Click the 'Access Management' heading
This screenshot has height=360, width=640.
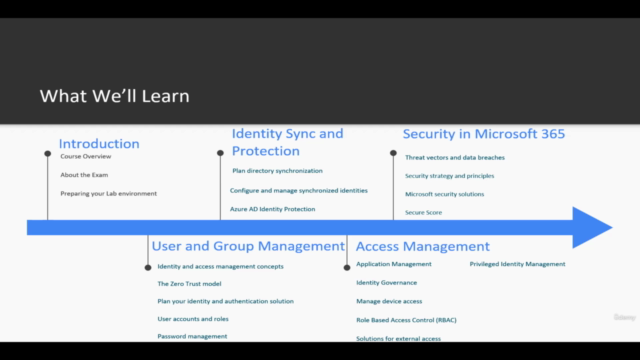[423, 247]
